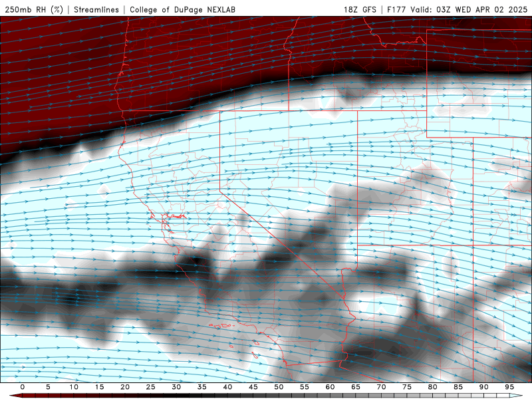
Task: Click the "College of DuPage NEXLAB" label
Action: pos(182,9)
